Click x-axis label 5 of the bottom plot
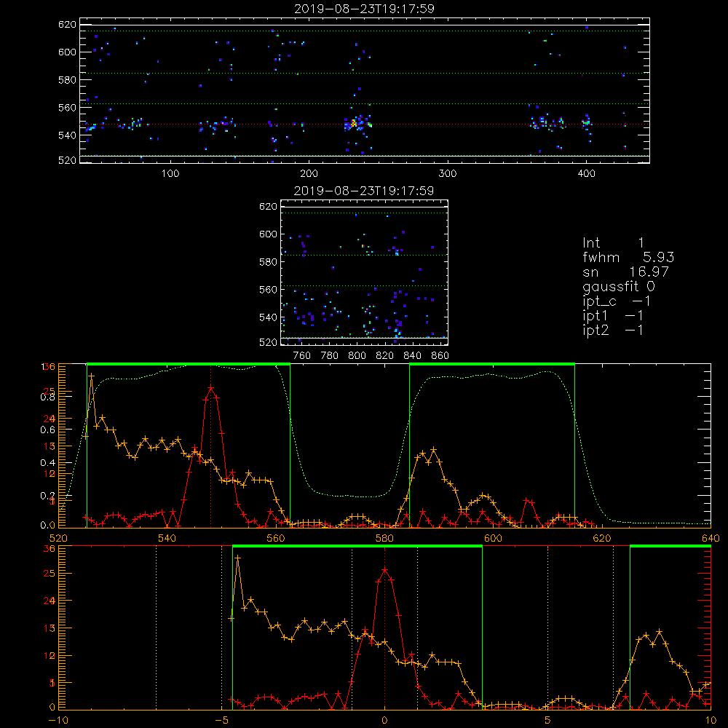The image size is (728, 728). pyautogui.click(x=547, y=720)
